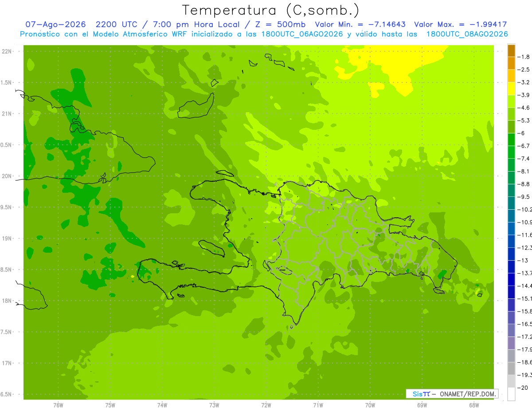The height and width of the screenshot is (411, 532).
Task: Select the date text '07-Ago-2026'
Action: (55, 24)
